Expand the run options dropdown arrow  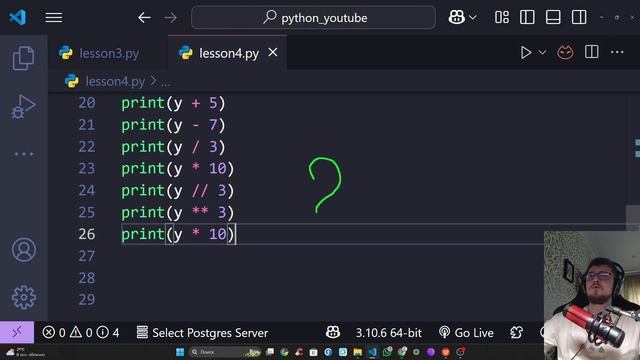[542, 52]
